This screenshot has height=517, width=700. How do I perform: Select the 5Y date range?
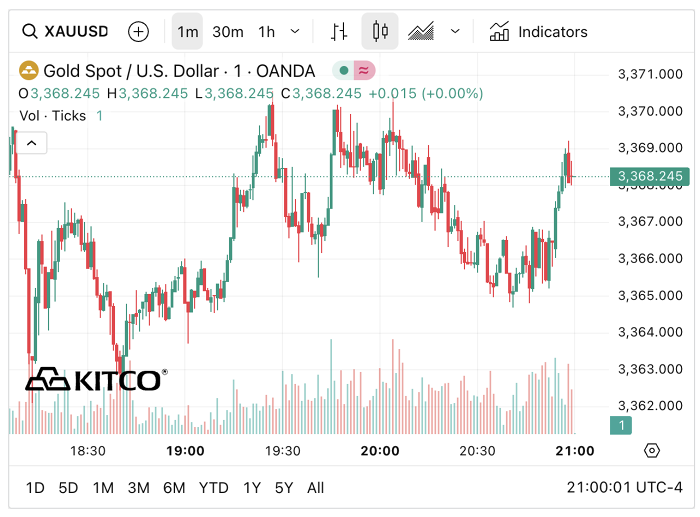tap(284, 488)
